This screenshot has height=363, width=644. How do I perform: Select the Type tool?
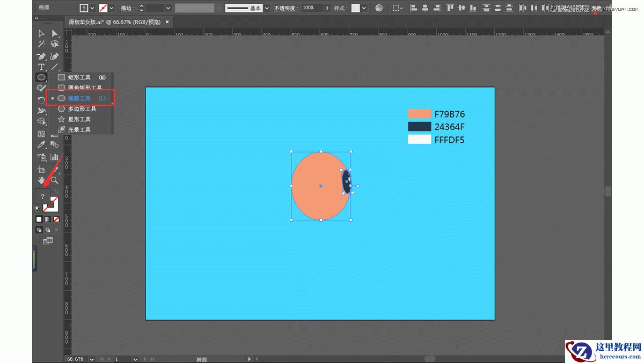[x=41, y=67]
